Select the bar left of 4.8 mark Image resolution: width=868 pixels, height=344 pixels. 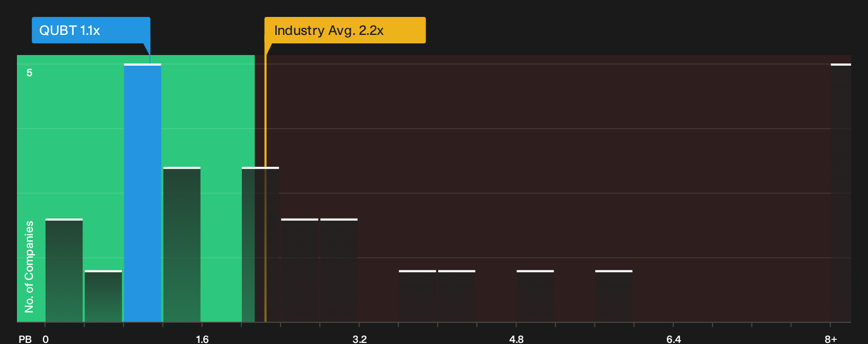pyautogui.click(x=457, y=296)
